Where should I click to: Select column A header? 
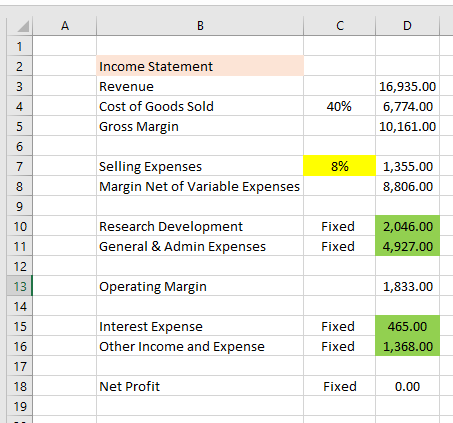(65, 26)
